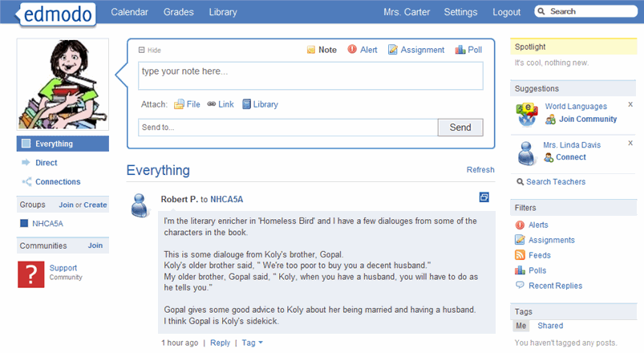Image resolution: width=644 pixels, height=353 pixels.
Task: Choose the Assignment post type
Action: pos(393,50)
